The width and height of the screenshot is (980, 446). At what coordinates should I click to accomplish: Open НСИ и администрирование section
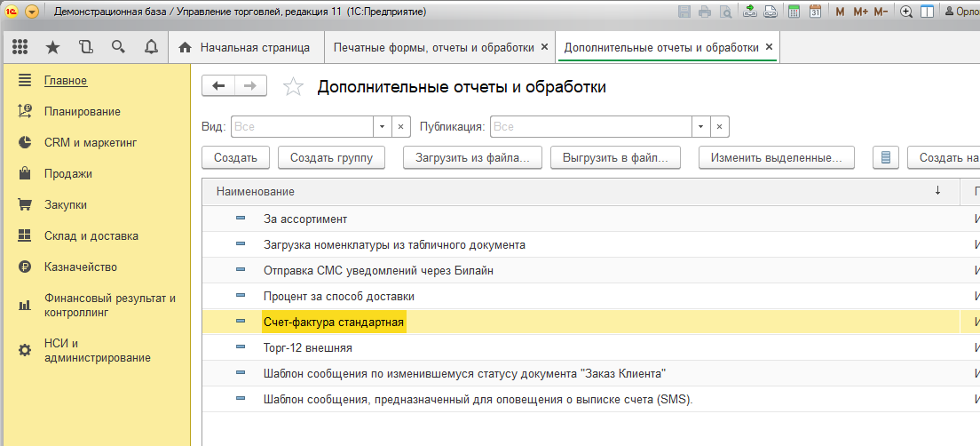click(98, 350)
